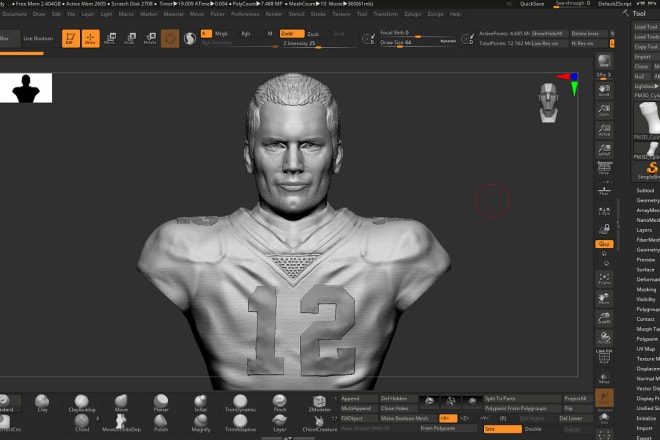Viewport: 660px width, 440px height.
Task: Open the Document menu
Action: pos(14,14)
